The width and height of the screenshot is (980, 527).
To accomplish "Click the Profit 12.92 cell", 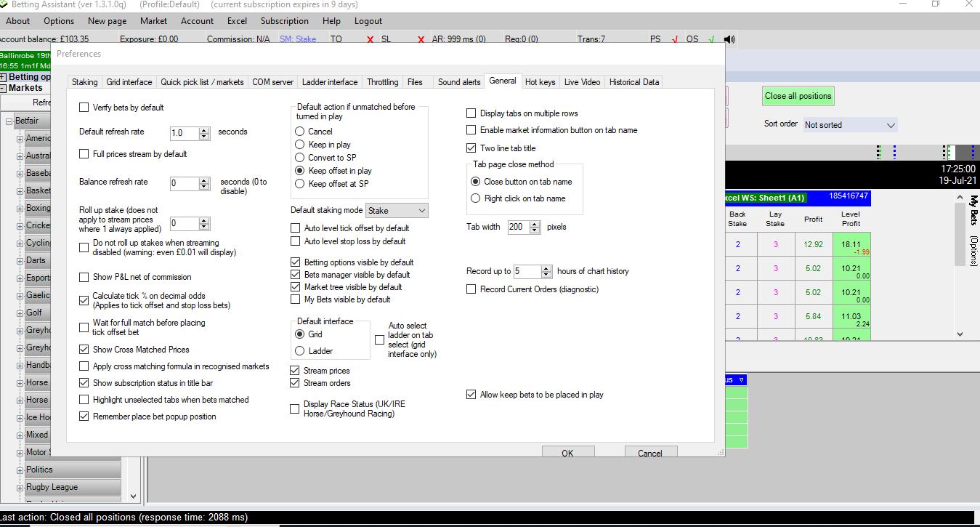I will (814, 245).
